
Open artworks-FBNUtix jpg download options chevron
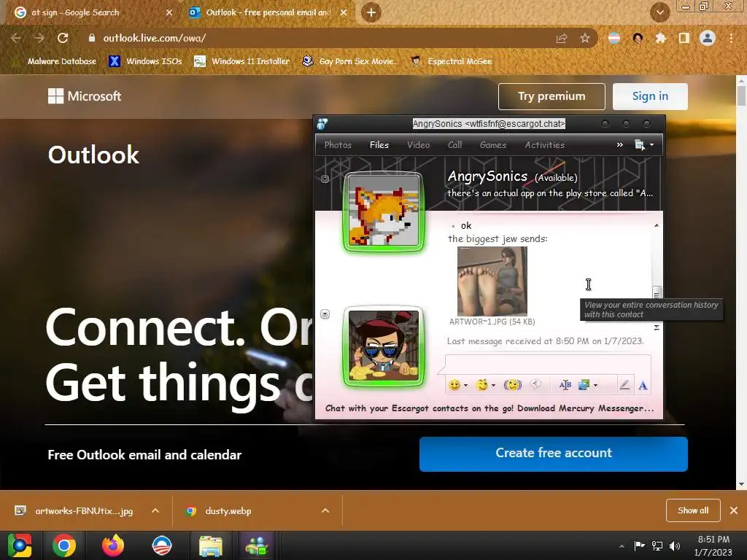click(x=155, y=510)
